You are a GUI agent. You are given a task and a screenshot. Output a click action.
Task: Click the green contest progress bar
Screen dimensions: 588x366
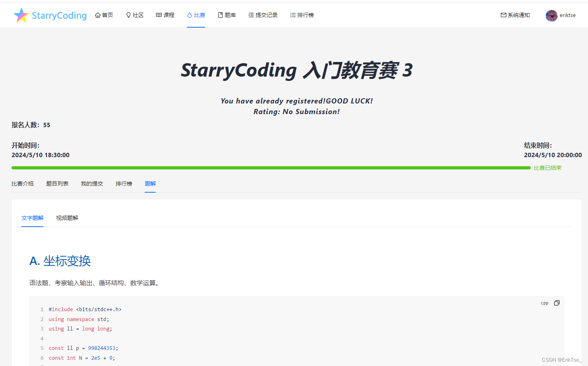pos(271,168)
